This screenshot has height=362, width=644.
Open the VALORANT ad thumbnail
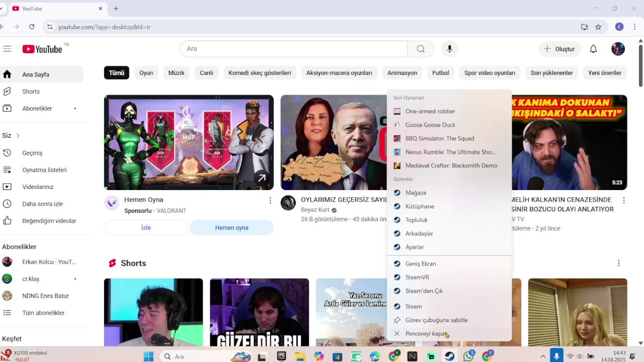pos(189,142)
